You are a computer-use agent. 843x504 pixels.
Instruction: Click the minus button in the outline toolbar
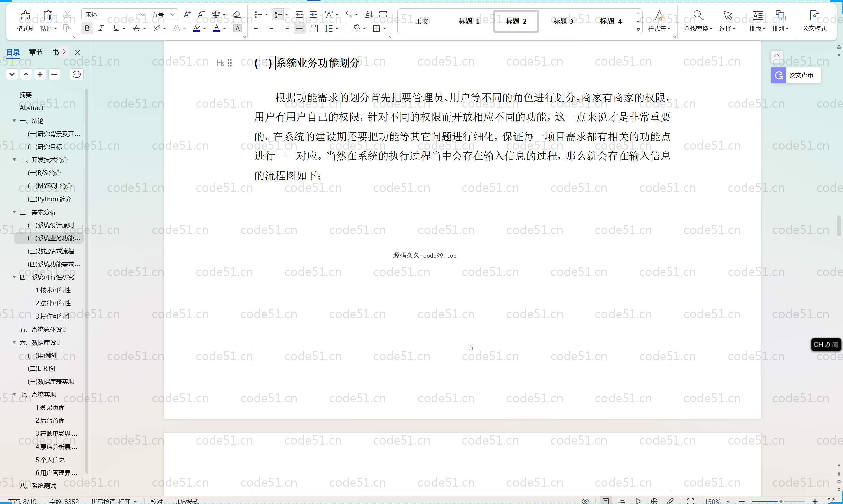coord(54,74)
